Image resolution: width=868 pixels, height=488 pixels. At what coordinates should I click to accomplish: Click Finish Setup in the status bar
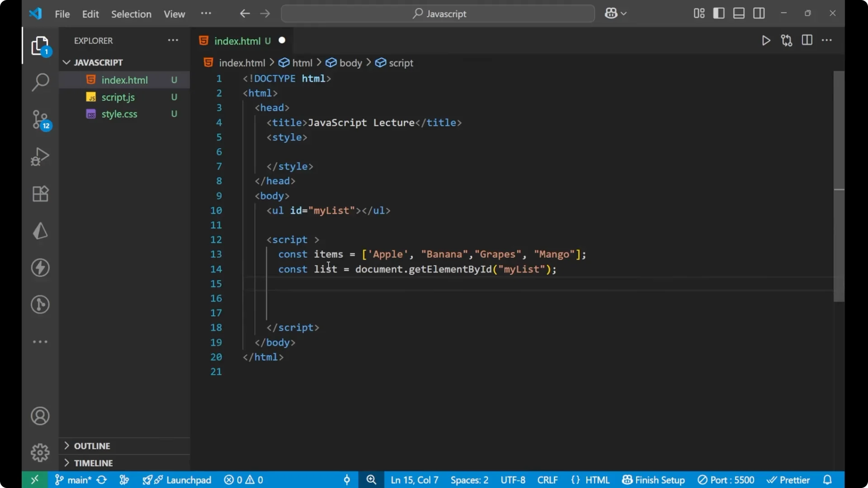coord(653,480)
